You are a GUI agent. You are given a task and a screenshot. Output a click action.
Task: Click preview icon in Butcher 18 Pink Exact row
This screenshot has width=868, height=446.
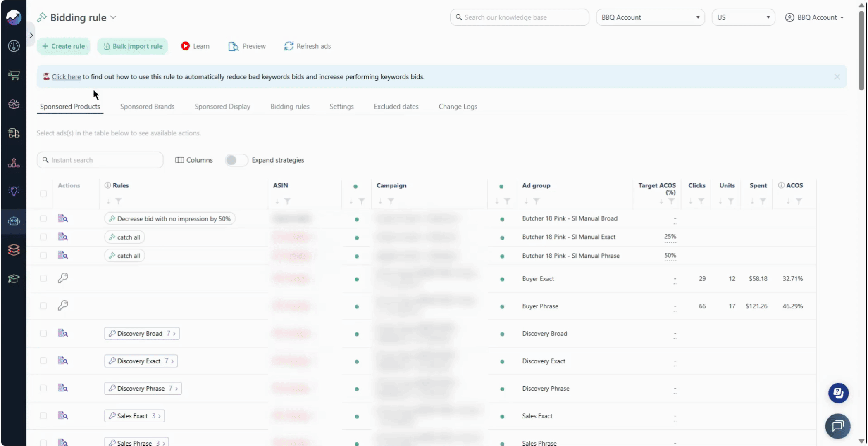pyautogui.click(x=63, y=237)
